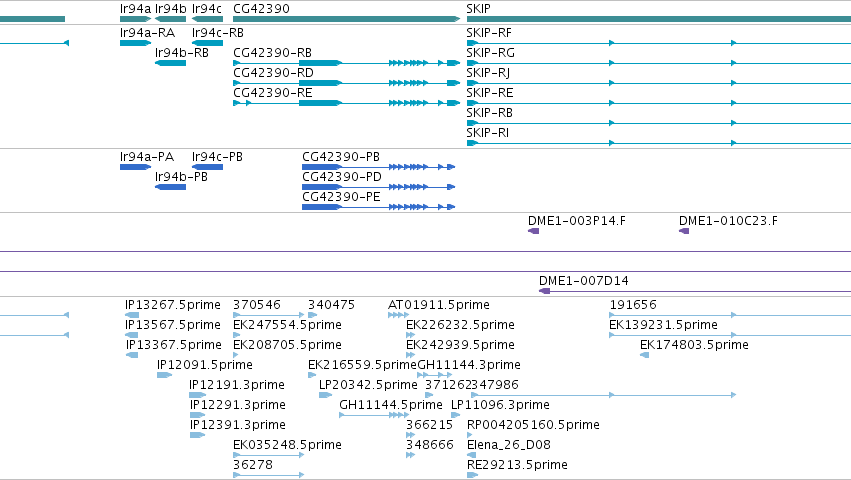Click the 348666 alignment

[410, 456]
